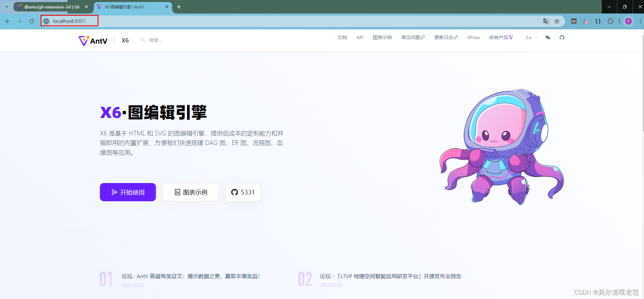Click the search magnifier icon
Image resolution: width=644 pixels, height=299 pixels.
143,40
